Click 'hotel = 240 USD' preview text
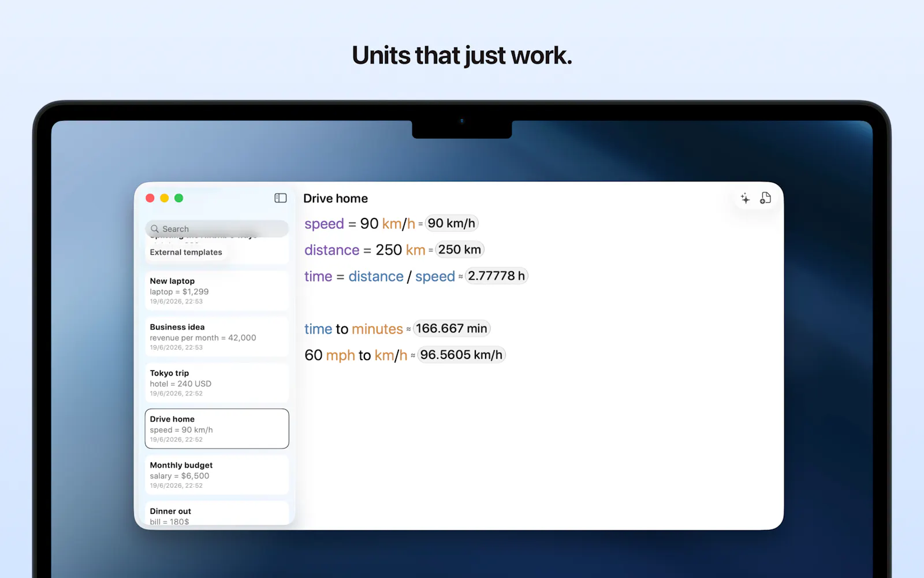924x578 pixels. pos(181,384)
